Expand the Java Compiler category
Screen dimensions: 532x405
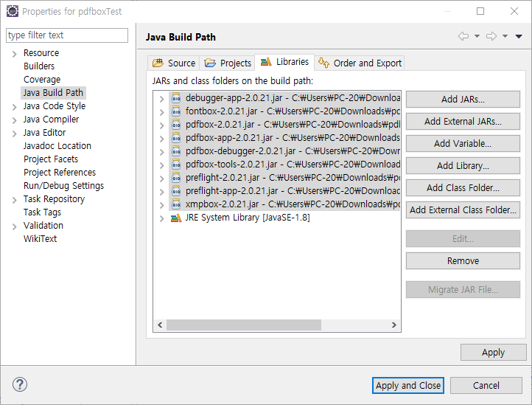[14, 120]
